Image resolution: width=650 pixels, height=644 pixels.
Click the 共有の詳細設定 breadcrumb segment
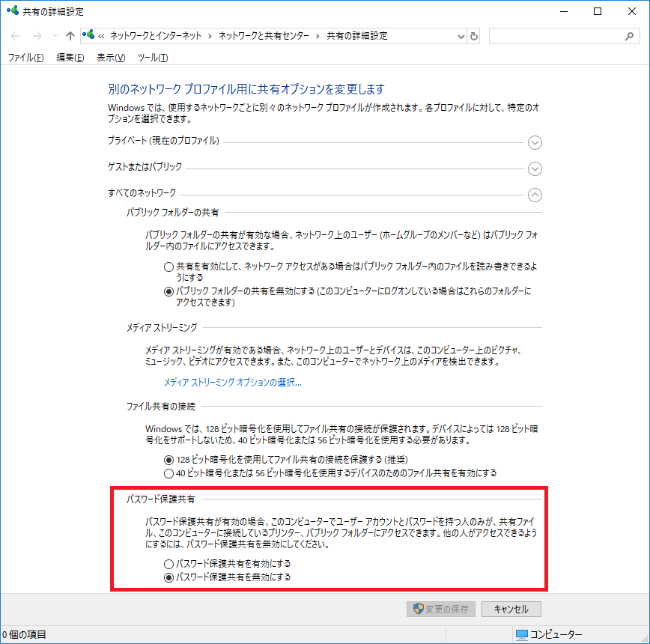tap(357, 36)
